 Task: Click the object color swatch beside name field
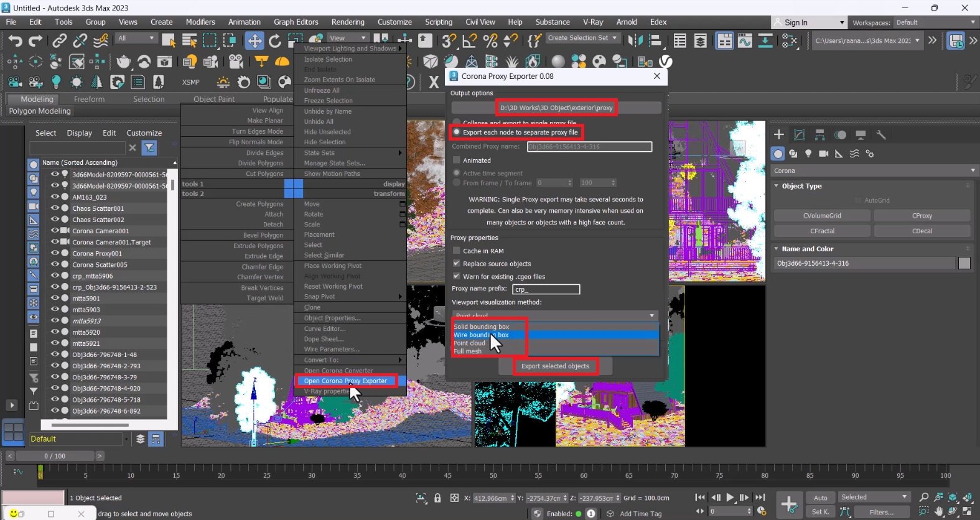[x=964, y=263]
